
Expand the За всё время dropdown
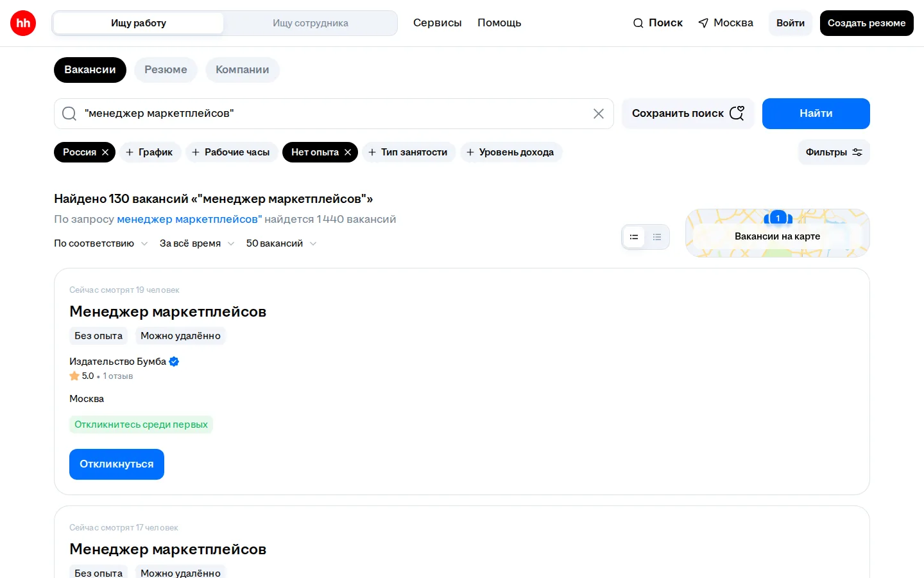(x=197, y=243)
